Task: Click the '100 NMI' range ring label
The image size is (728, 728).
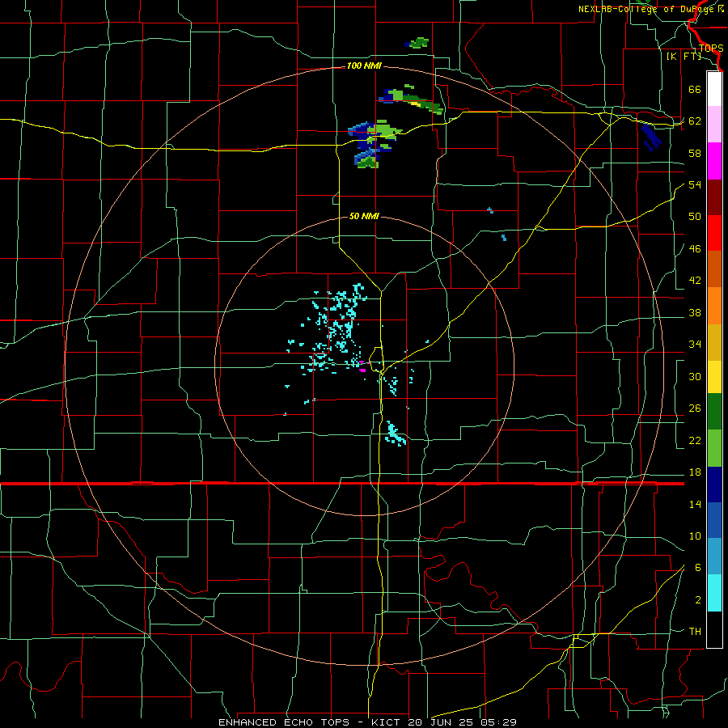Action: point(364,66)
